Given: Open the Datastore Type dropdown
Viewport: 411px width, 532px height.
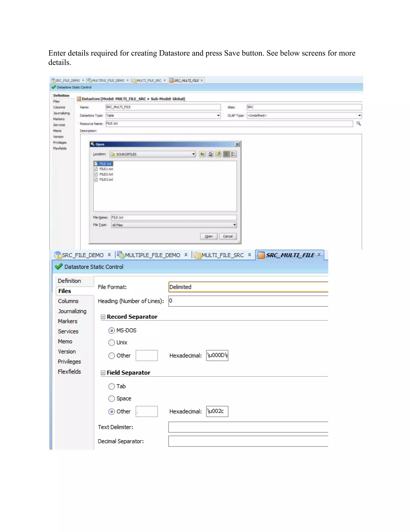Looking at the screenshot, I should click(x=218, y=115).
